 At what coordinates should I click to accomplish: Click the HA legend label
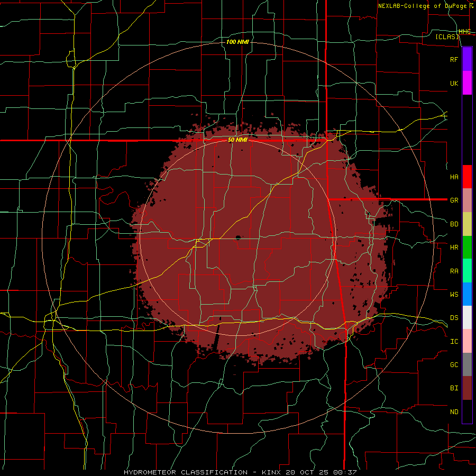(454, 177)
